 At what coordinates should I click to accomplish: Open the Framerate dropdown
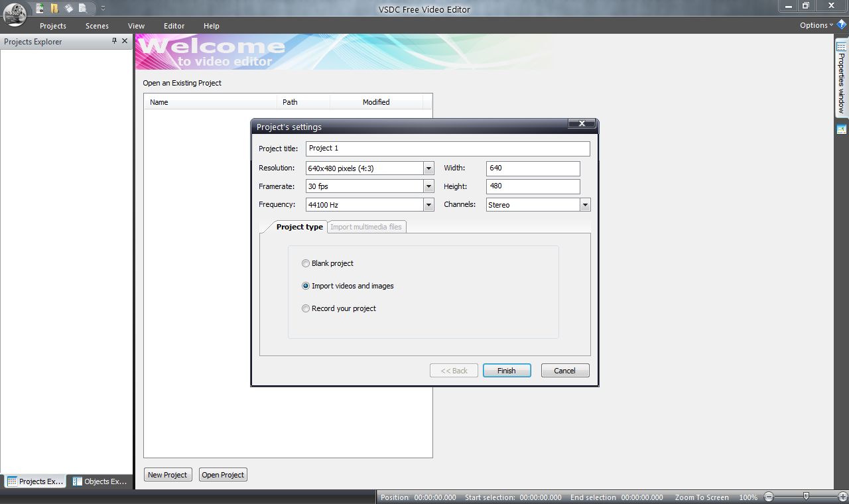pos(428,186)
